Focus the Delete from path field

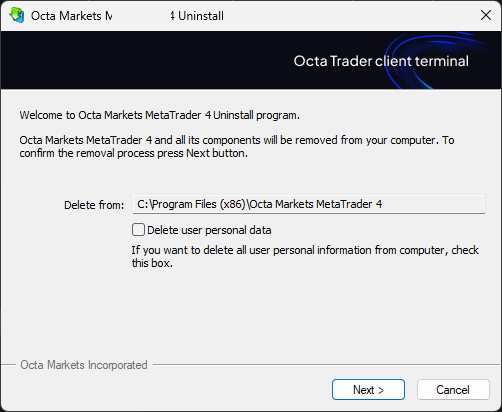click(x=309, y=204)
